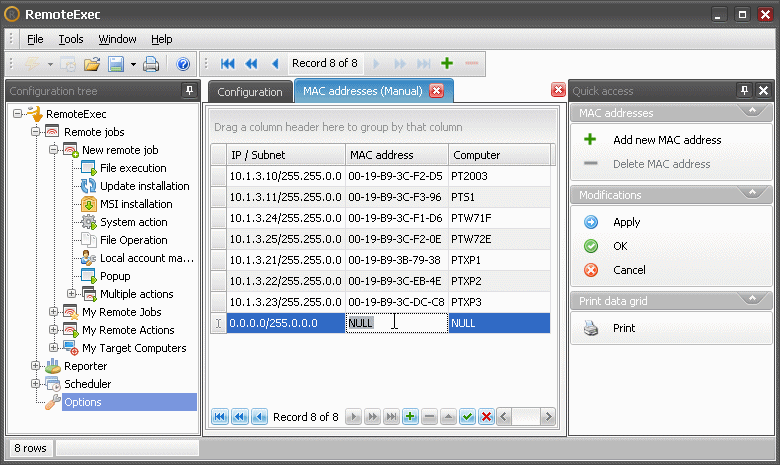Viewport: 780px width, 465px height.
Task: Toggle pin on the Quick access panel
Action: coord(744,91)
